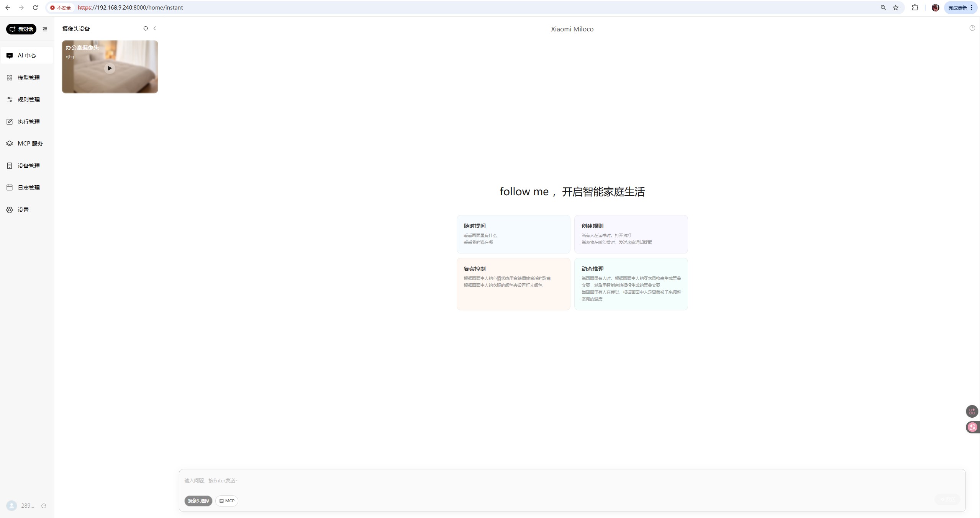Click the logout icon beside username

click(44, 506)
